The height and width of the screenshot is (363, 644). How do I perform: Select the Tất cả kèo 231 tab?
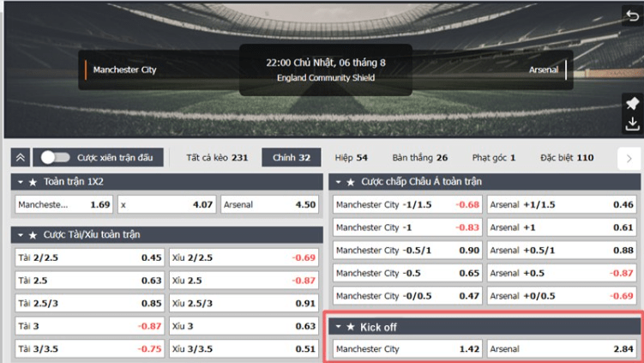pos(217,158)
